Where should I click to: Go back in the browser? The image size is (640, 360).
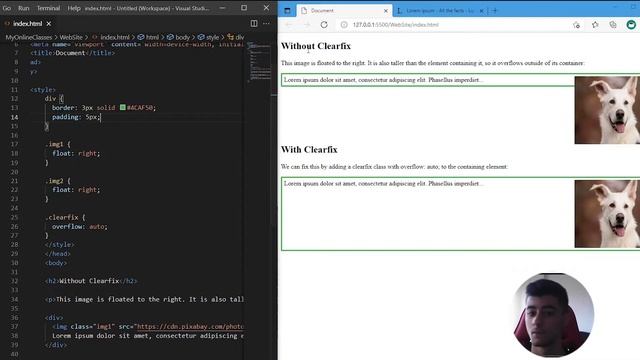pyautogui.click(x=289, y=24)
